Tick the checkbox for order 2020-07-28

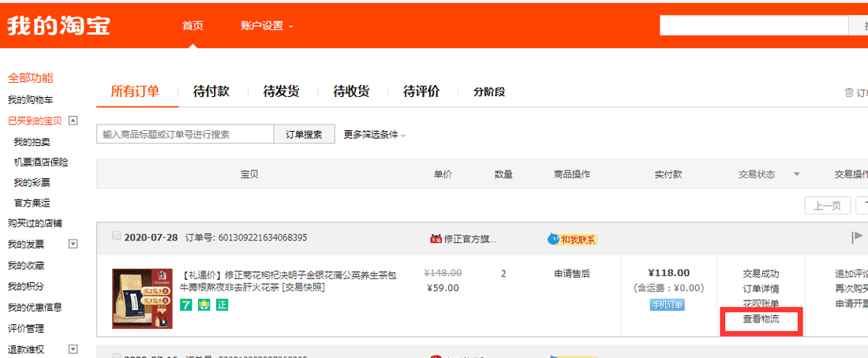tap(117, 236)
